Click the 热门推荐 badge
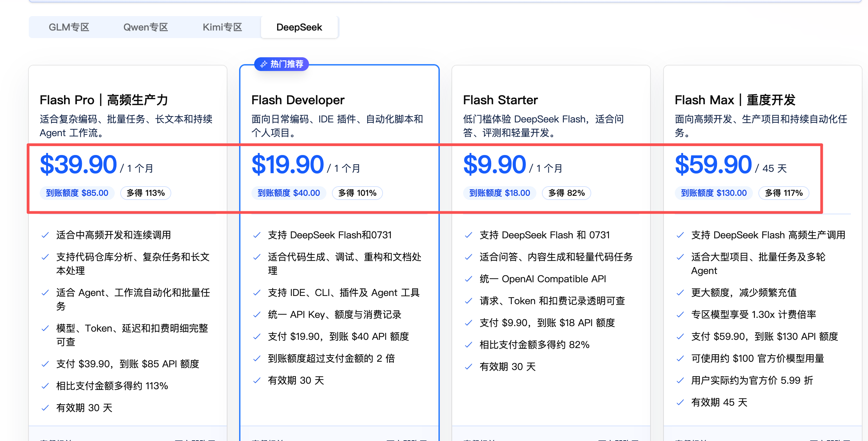Viewport: 868px width, 441px height. tap(282, 64)
